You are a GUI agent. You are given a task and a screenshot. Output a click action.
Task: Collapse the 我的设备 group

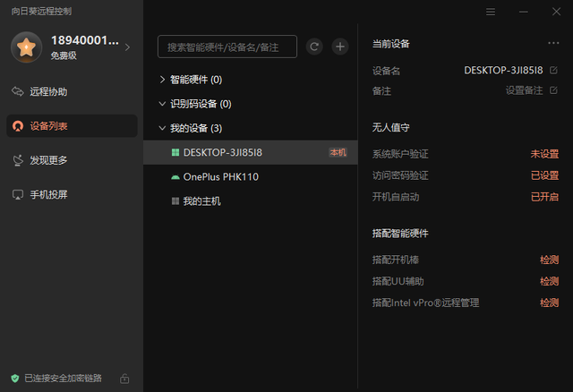tap(162, 129)
